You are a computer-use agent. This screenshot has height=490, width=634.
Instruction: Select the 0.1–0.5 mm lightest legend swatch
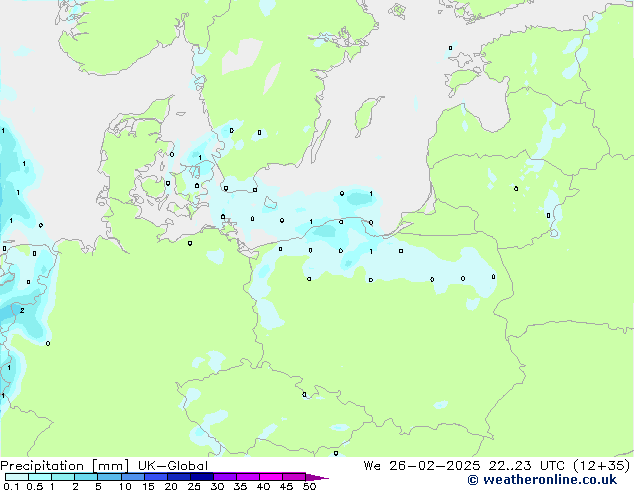[x=17, y=477]
